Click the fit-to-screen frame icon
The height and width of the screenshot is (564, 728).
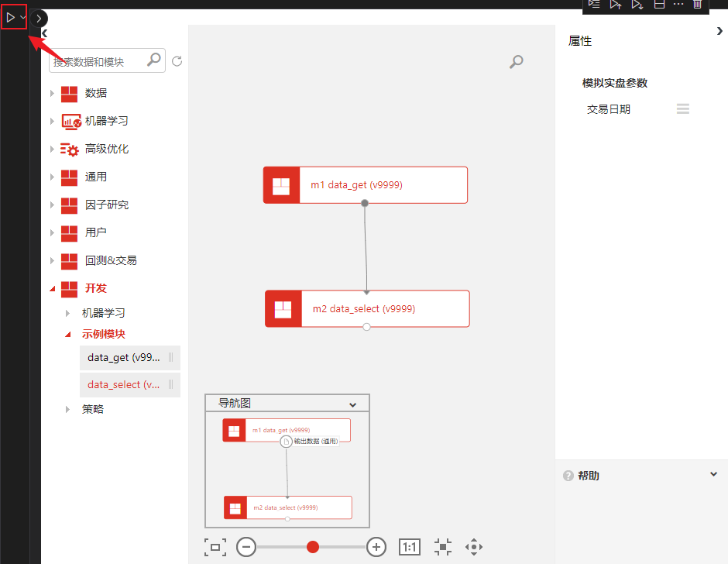[x=215, y=547]
